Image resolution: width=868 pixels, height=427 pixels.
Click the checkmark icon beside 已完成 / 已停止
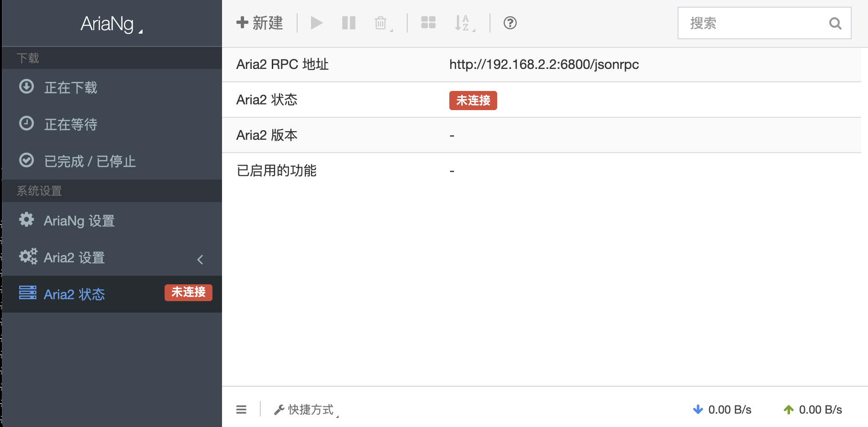point(26,160)
